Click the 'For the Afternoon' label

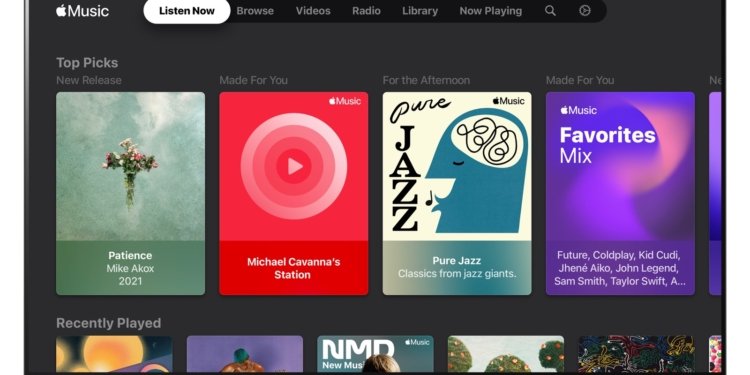[426, 80]
